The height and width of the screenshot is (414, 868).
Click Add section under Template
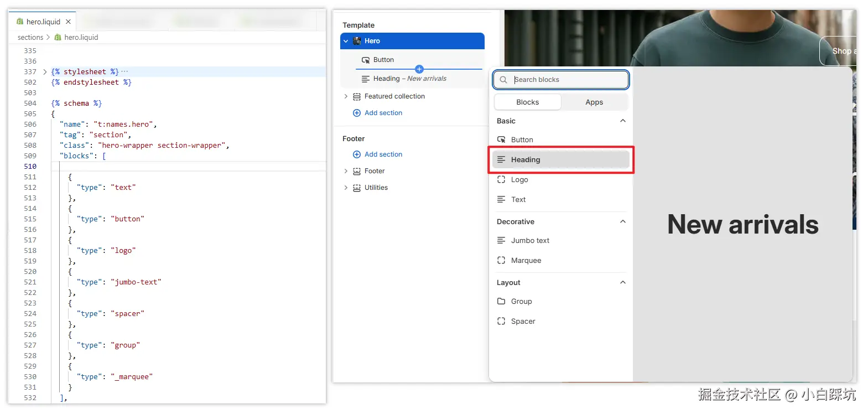383,113
